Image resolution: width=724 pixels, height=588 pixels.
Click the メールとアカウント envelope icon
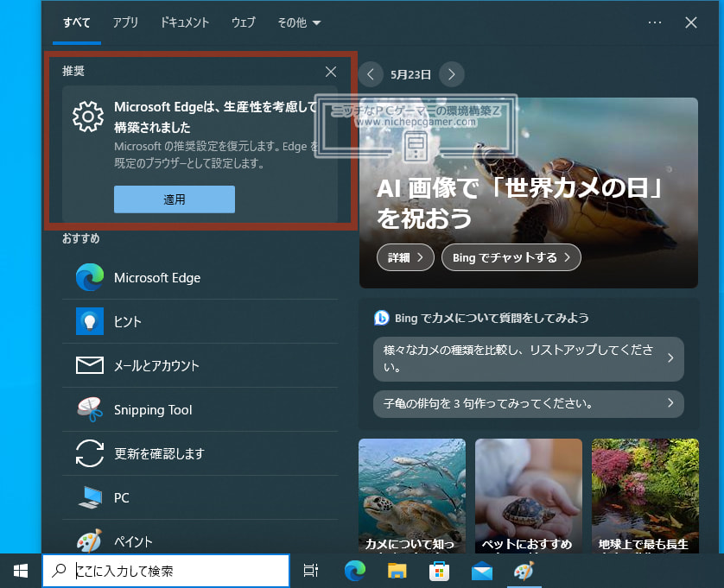tap(90, 365)
